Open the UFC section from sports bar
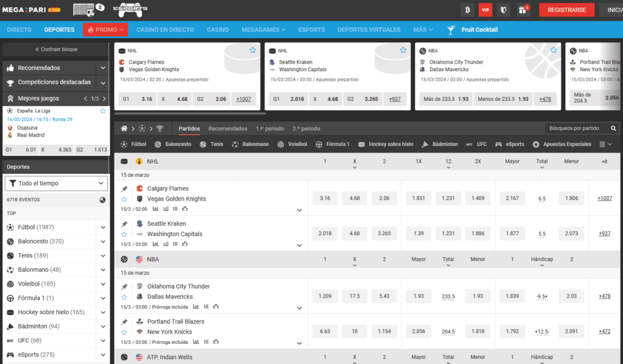The height and width of the screenshot is (364, 623). 471,144
